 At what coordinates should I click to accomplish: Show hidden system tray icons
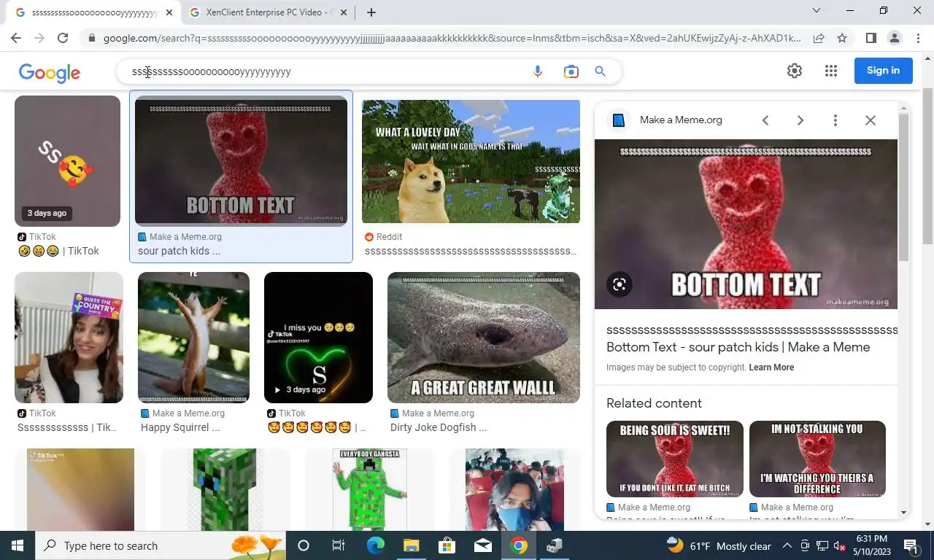coord(787,545)
